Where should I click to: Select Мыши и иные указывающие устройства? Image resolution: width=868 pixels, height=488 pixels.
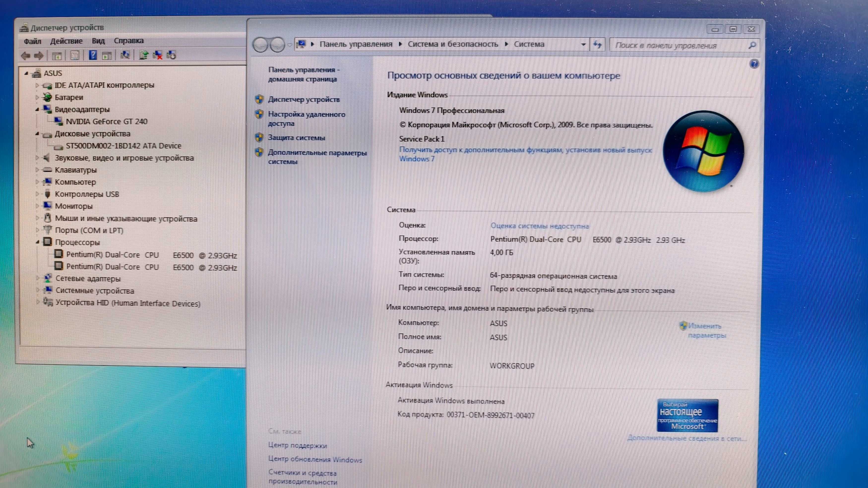[126, 219]
